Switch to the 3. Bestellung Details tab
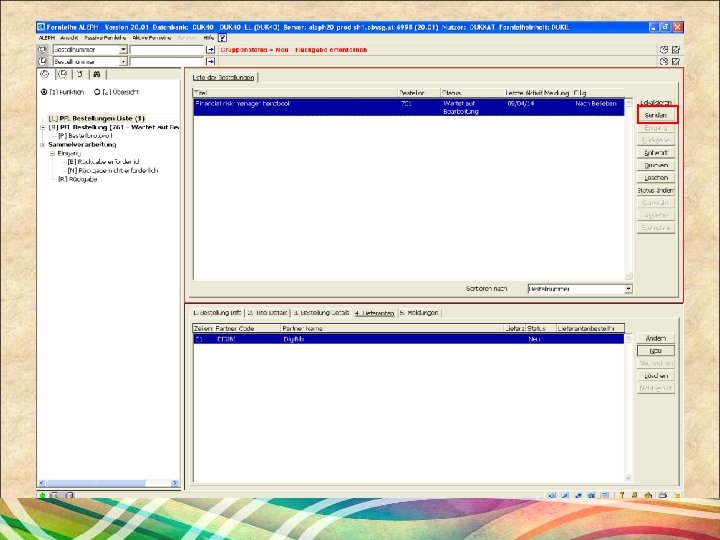720x540 pixels. (x=321, y=313)
